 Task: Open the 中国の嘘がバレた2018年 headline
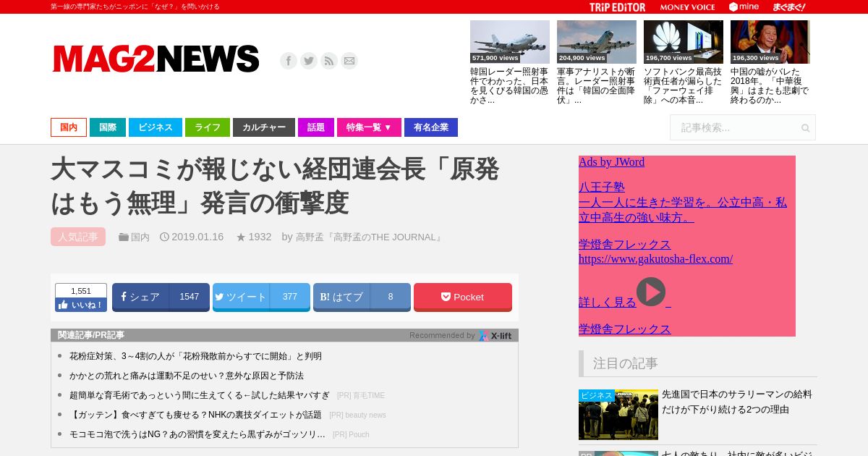[x=770, y=86]
